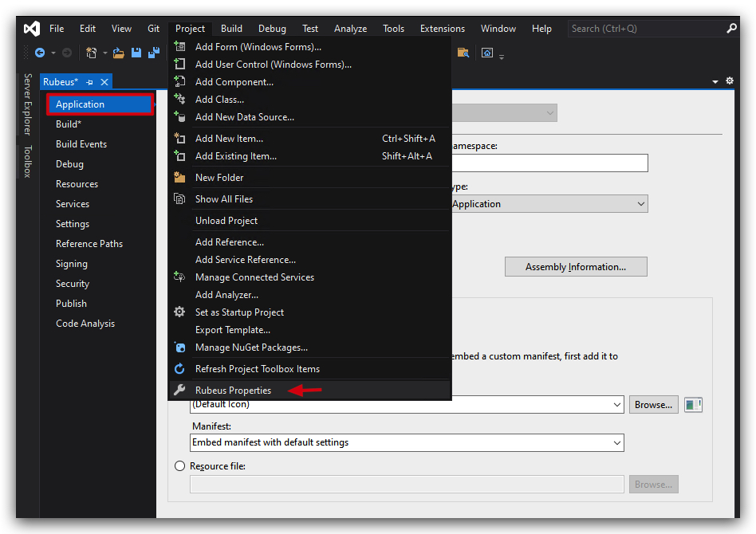Viewport: 756px width, 534px height.
Task: Open the tab well gear settings icon
Action: [730, 80]
